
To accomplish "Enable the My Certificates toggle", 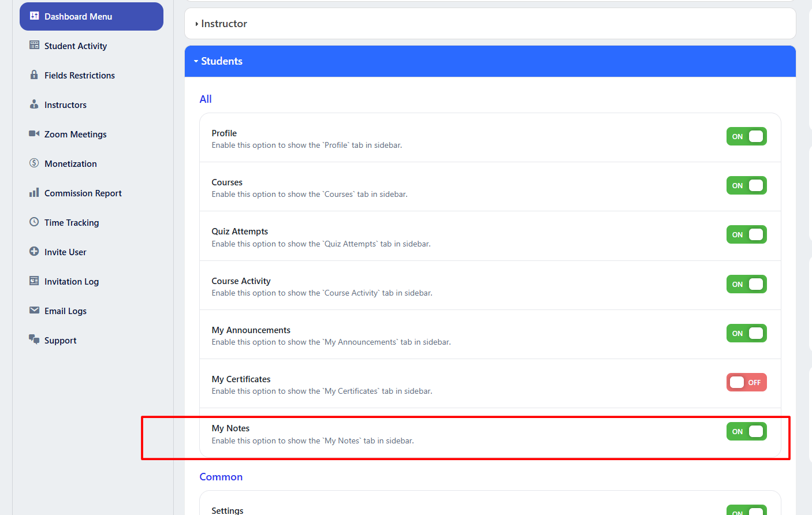I will click(x=746, y=382).
